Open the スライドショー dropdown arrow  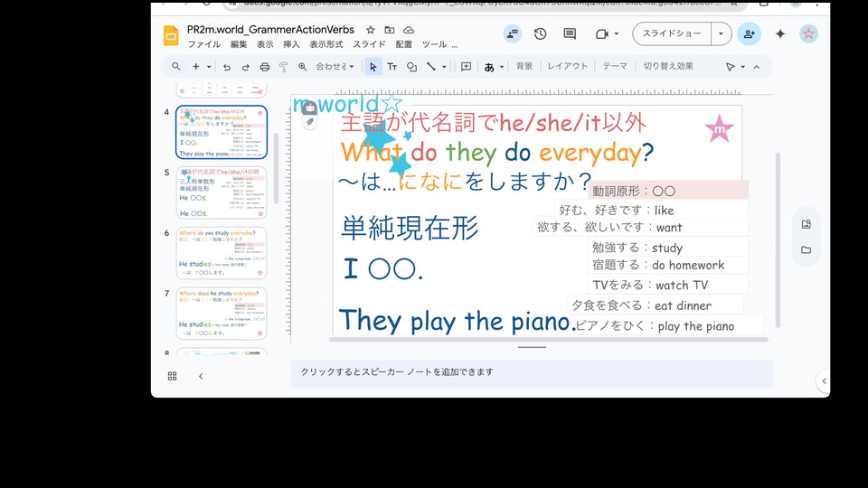coord(721,34)
